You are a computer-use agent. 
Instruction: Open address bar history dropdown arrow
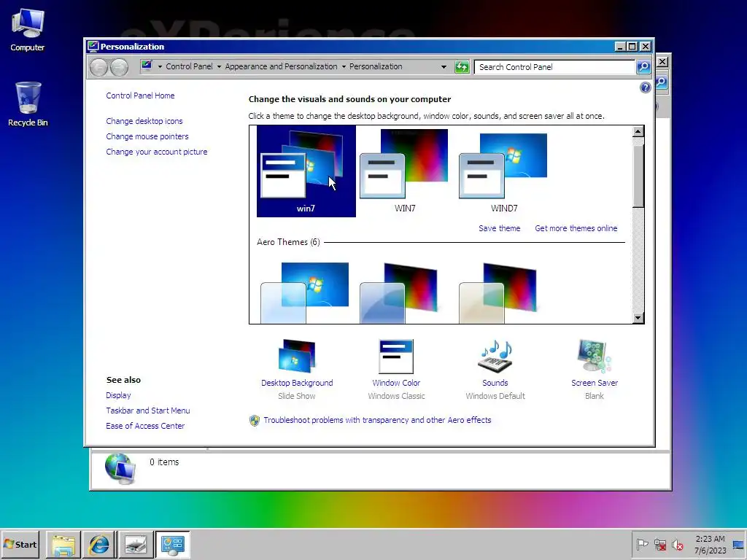(444, 66)
